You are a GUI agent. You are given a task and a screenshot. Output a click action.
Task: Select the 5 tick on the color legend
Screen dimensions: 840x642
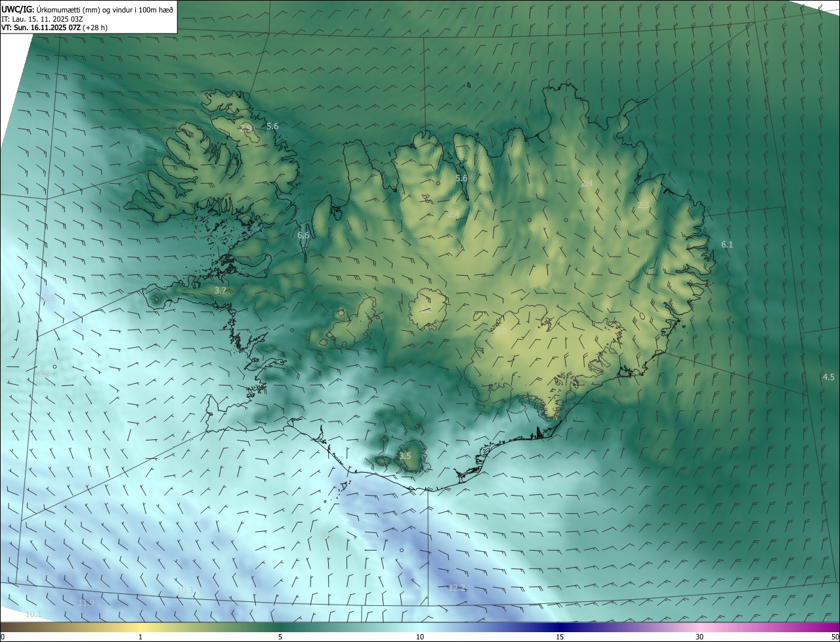[x=280, y=637]
